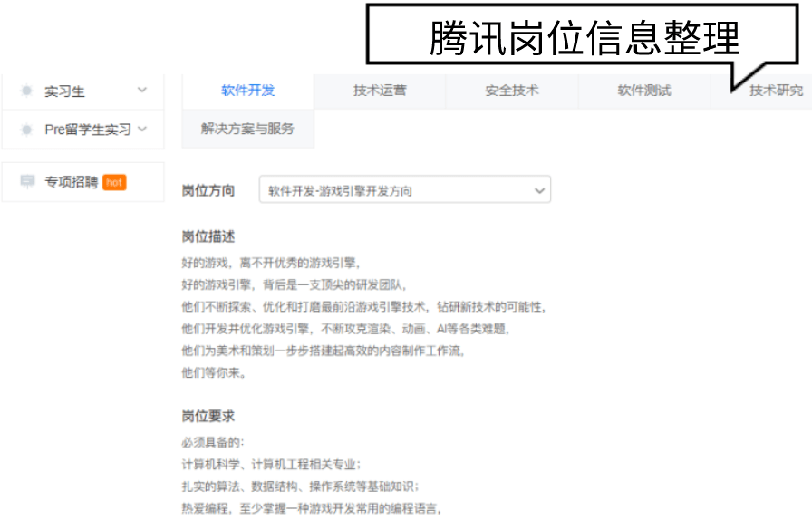This screenshot has height=520, width=812.
Task: Click the line about 钻研新技术的可能性
Action: point(364,306)
